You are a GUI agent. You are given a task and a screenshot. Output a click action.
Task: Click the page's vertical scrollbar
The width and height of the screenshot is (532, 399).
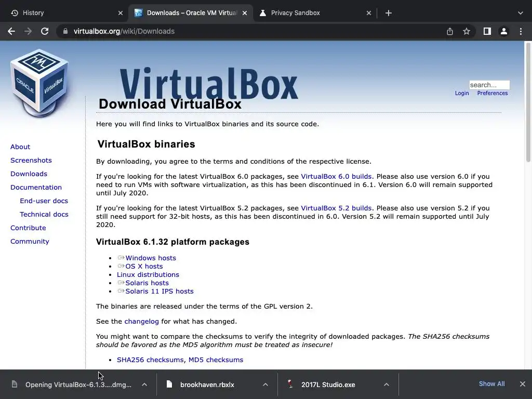point(528,102)
